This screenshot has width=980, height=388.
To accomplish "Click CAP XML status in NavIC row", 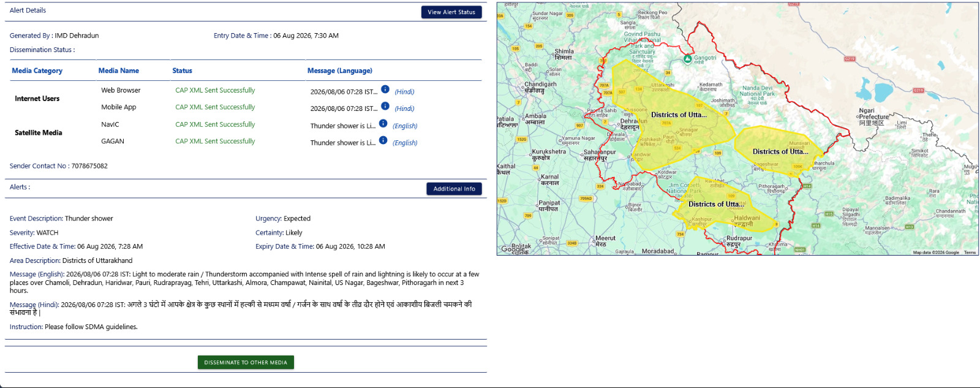I will click(215, 124).
